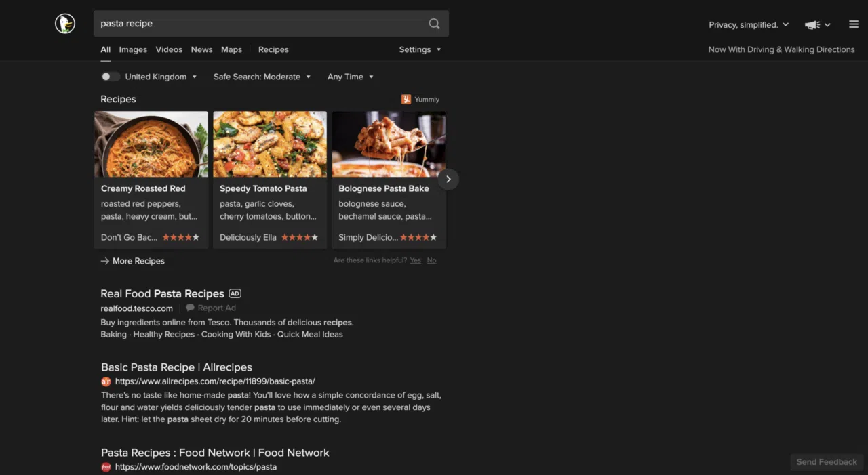
Task: Click the Send Feedback button
Action: [827, 462]
